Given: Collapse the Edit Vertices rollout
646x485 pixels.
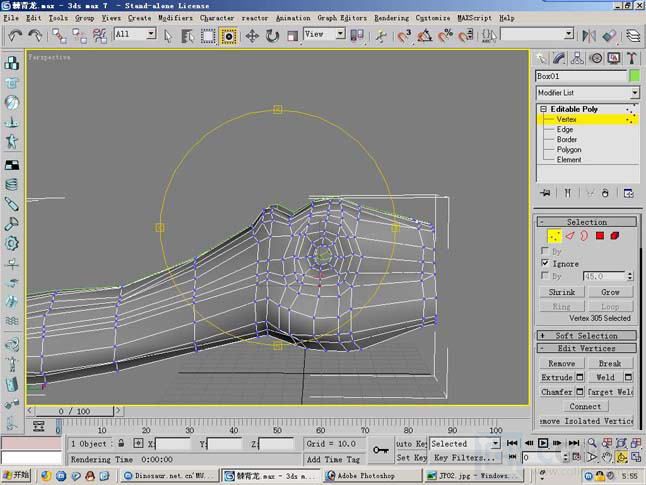Looking at the screenshot, I should [x=587, y=348].
